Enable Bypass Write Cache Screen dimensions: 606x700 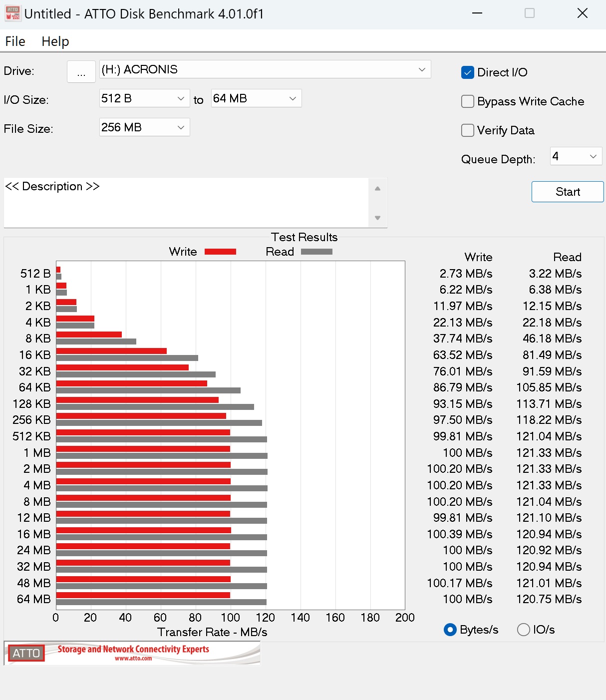click(467, 101)
